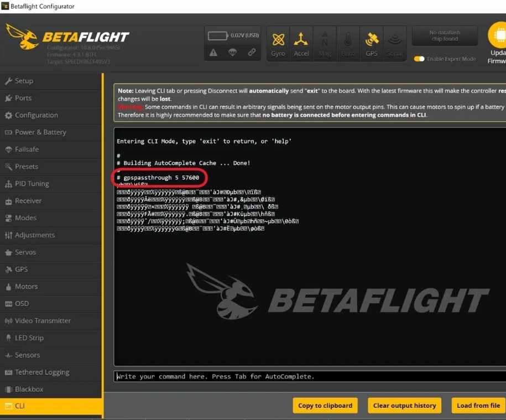Click the Blackbox sidebar icon
Screen dimensions: 506x420
point(8,390)
